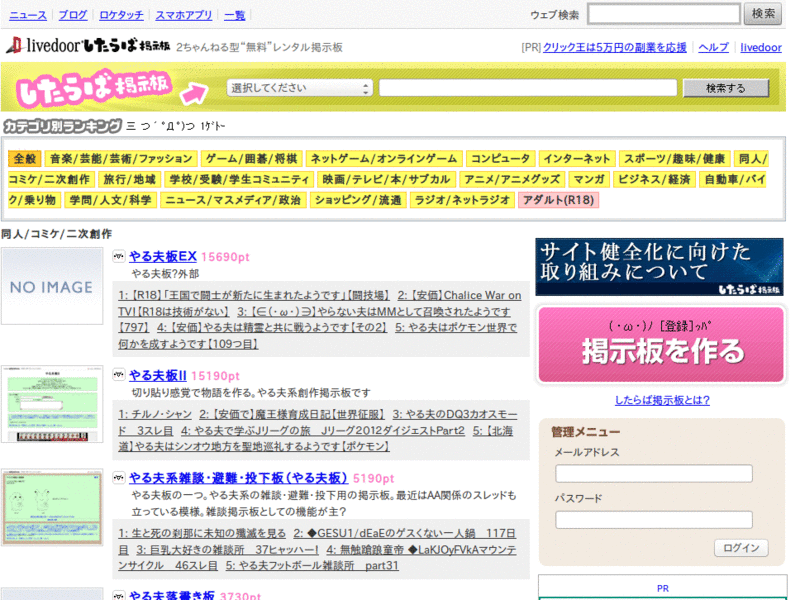
Task: Click the ウェブ検索 text input field
Action: (663, 13)
